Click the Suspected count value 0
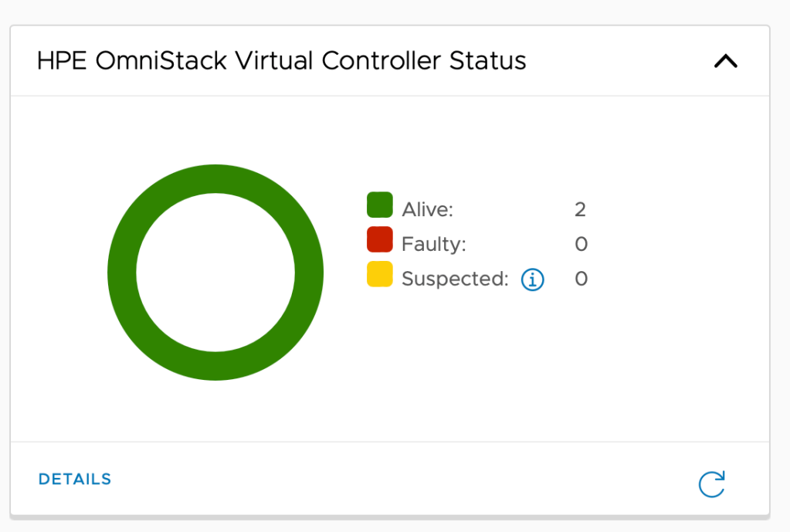This screenshot has width=790, height=532. pyautogui.click(x=581, y=280)
